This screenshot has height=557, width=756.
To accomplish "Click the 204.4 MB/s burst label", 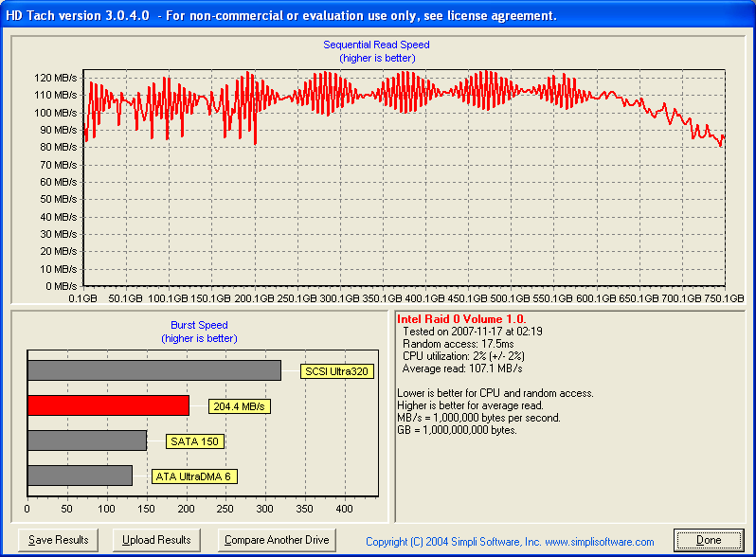I will 239,406.
